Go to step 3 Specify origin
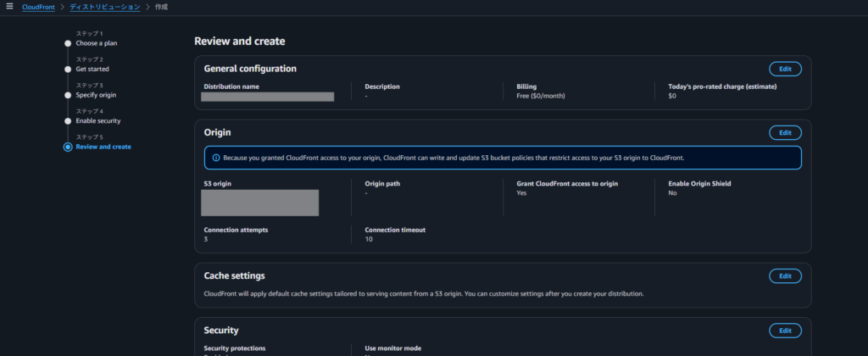 click(96, 95)
